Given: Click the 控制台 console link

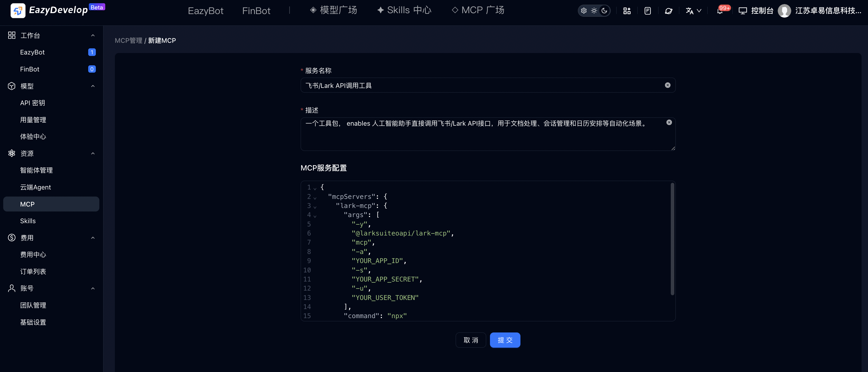Looking at the screenshot, I should (762, 11).
